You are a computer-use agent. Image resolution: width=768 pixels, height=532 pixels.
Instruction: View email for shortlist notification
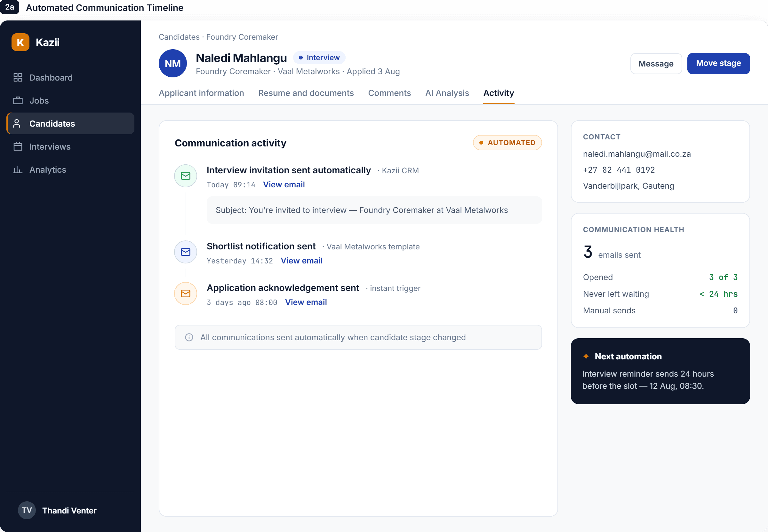click(301, 261)
